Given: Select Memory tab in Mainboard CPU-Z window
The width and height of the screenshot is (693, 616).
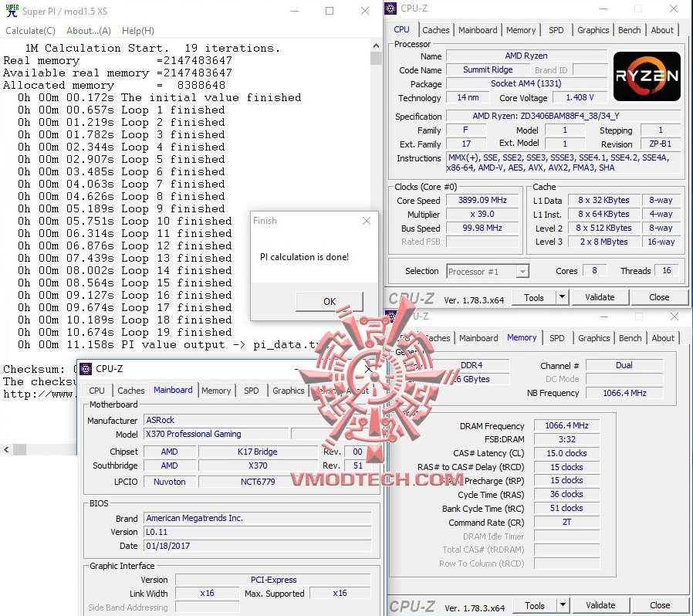Looking at the screenshot, I should pyautogui.click(x=216, y=391).
